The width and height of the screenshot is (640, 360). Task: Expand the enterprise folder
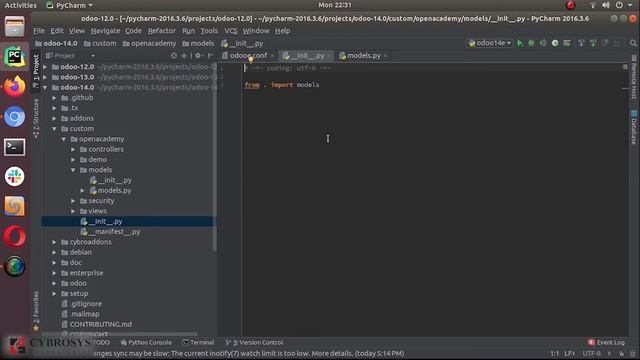point(54,273)
